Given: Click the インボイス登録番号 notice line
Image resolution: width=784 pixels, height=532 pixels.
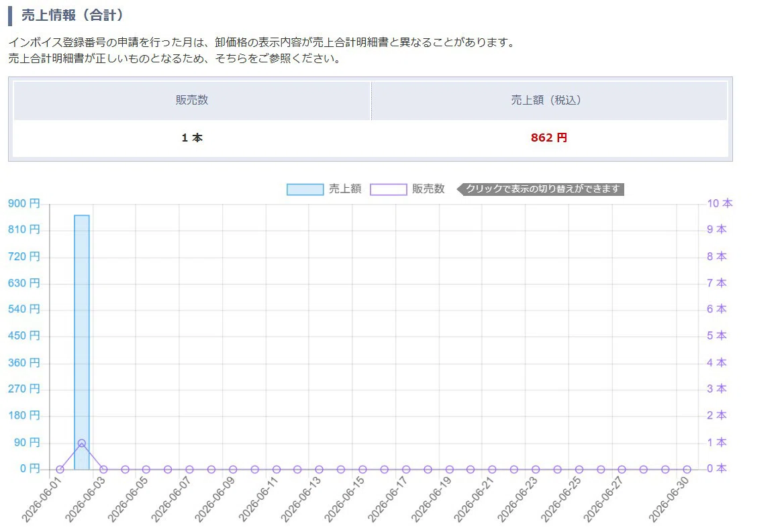Looking at the screenshot, I should [x=263, y=42].
